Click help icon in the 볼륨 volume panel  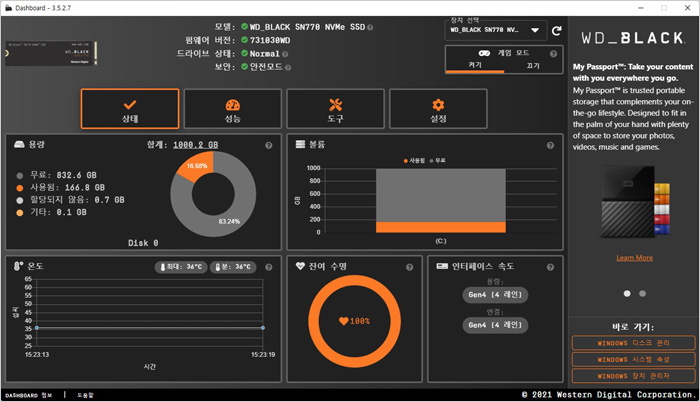(x=551, y=145)
